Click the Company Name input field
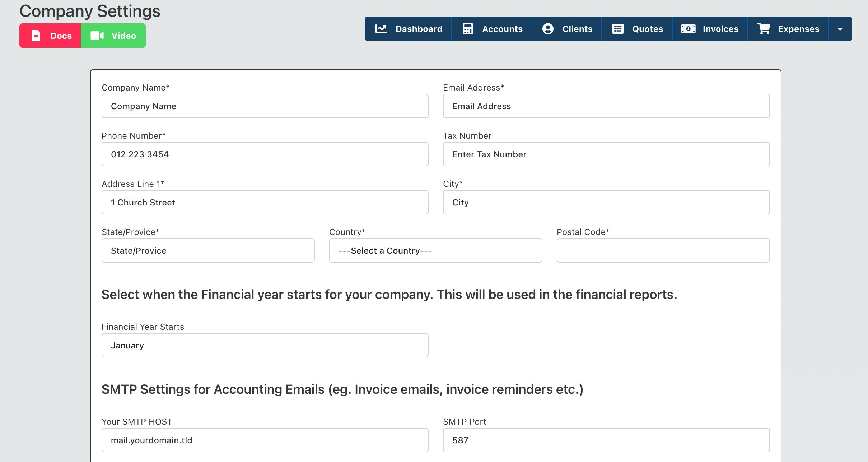Viewport: 868px width, 462px height. coord(265,106)
